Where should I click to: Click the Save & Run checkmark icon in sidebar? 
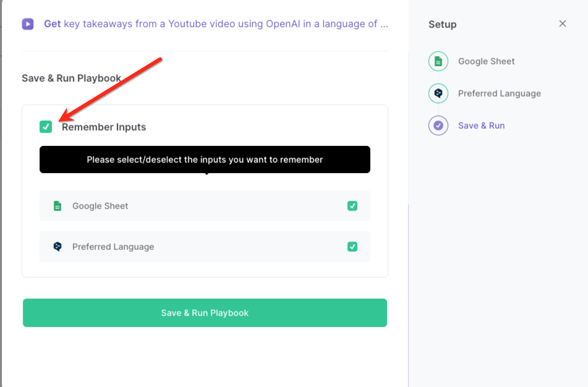click(438, 125)
